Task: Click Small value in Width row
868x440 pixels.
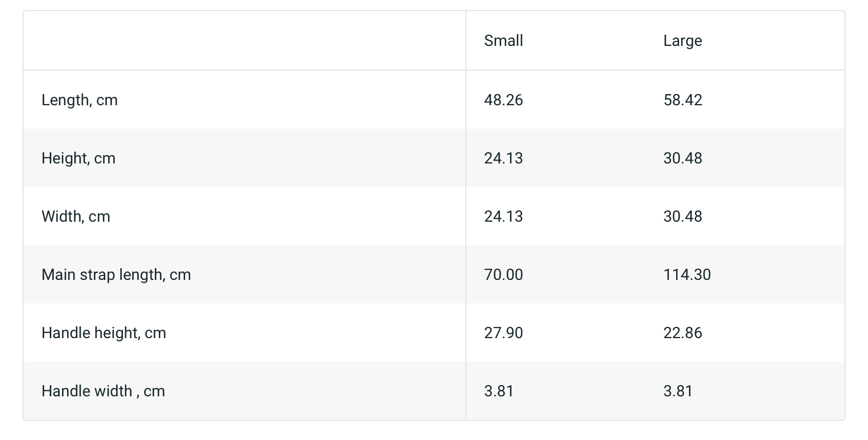Action: (x=503, y=217)
